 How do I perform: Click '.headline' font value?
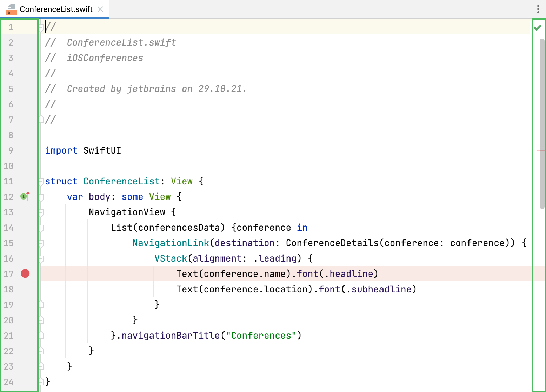(349, 274)
